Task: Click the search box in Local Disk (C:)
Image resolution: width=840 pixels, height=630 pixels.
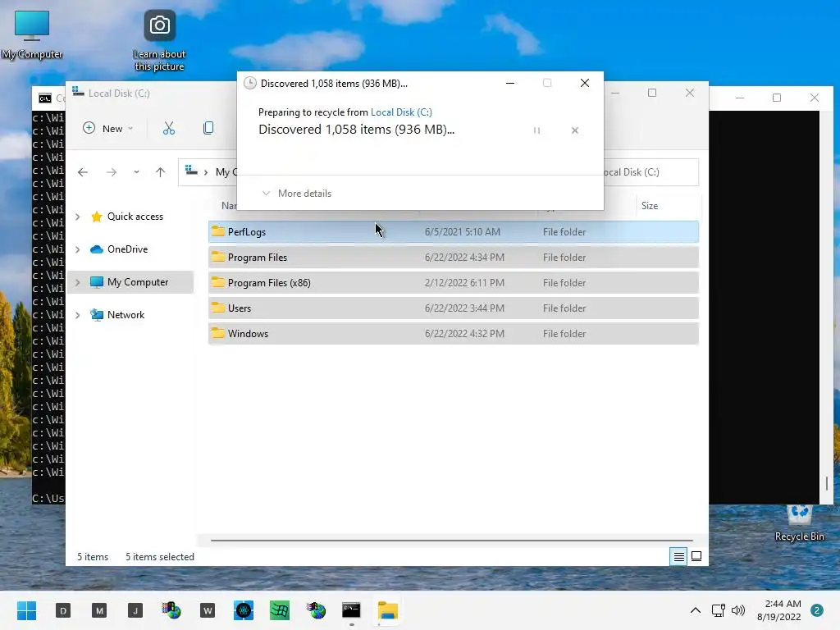Action: point(651,172)
